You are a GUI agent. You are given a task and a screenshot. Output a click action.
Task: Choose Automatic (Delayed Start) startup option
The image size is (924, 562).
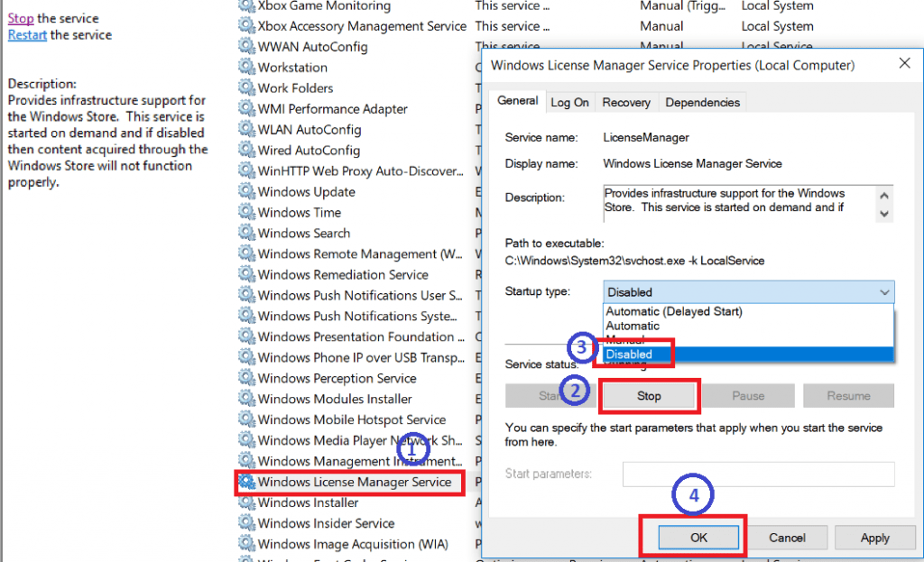pos(673,311)
